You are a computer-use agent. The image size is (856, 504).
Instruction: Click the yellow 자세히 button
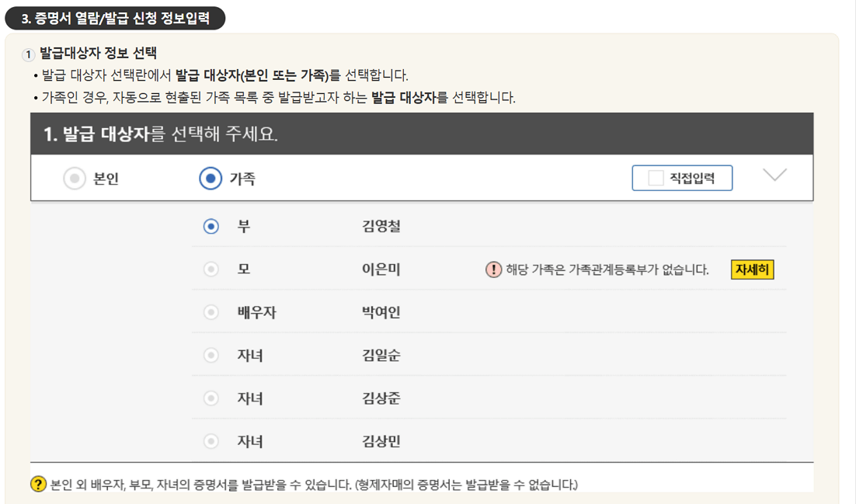coord(750,269)
